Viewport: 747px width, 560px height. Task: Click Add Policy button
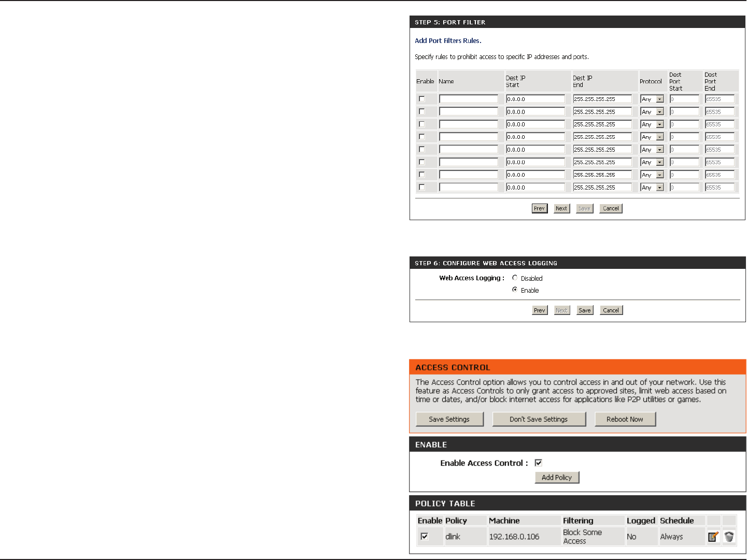point(557,477)
